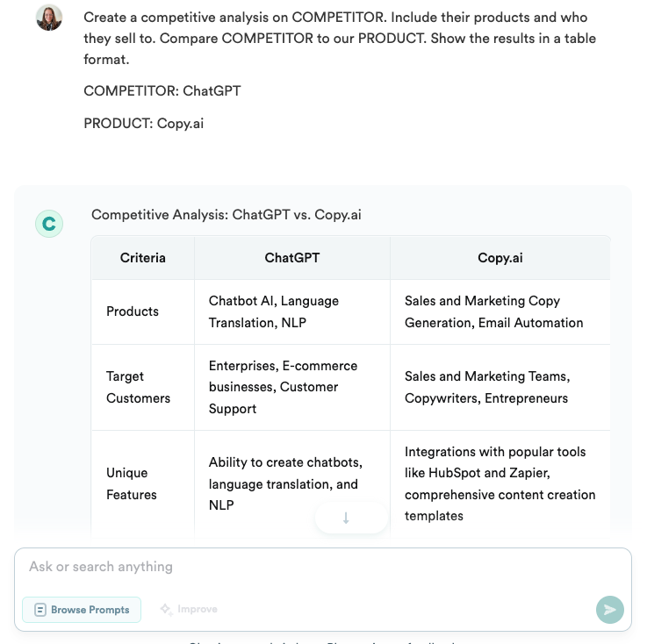This screenshot has width=647, height=644.
Task: Click the document icon in Browse Prompts
Action: click(40, 610)
